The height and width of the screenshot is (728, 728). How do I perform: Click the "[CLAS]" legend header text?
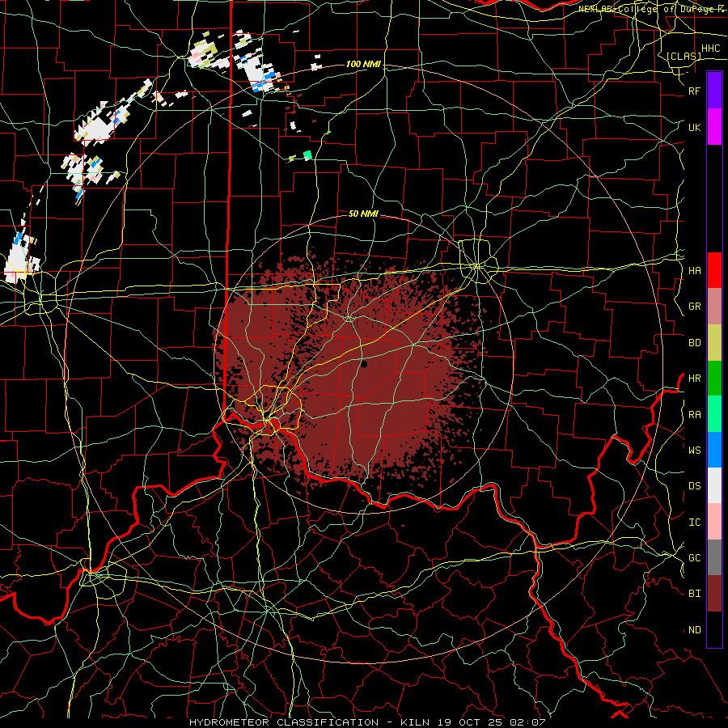(x=684, y=57)
